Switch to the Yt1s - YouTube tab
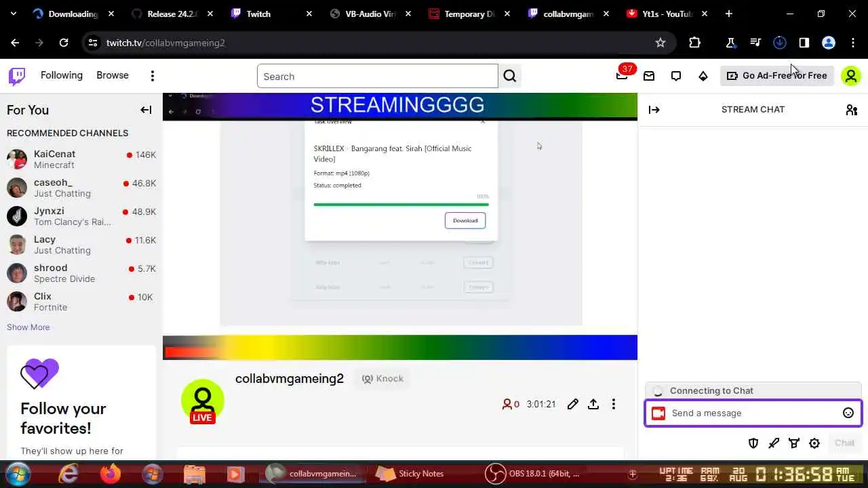868x488 pixels. pos(667,14)
